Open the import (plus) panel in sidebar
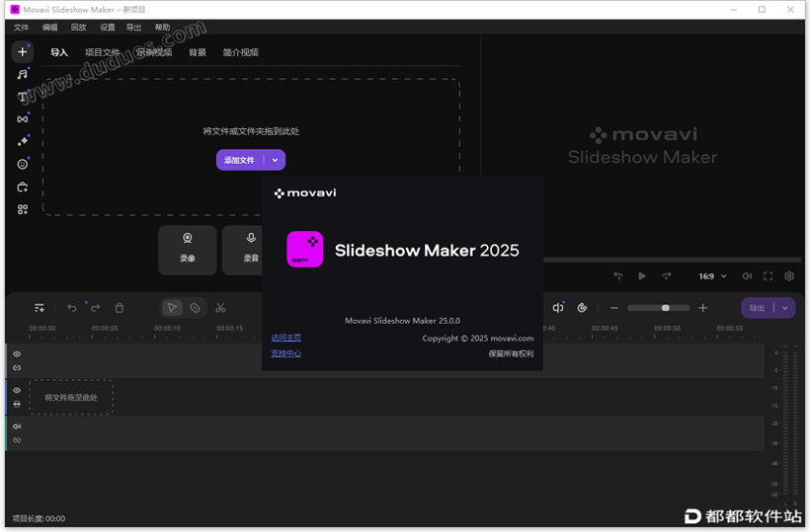This screenshot has width=810, height=532. [x=22, y=51]
